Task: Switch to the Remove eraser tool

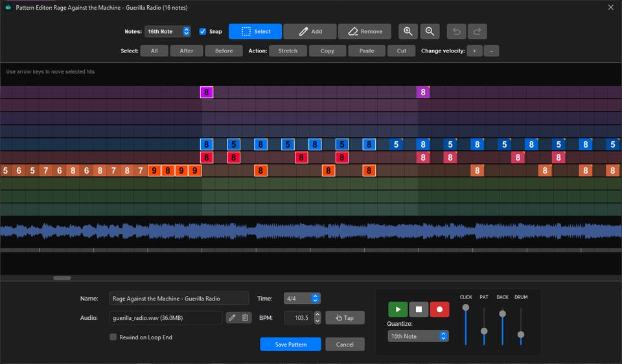Action: click(365, 31)
